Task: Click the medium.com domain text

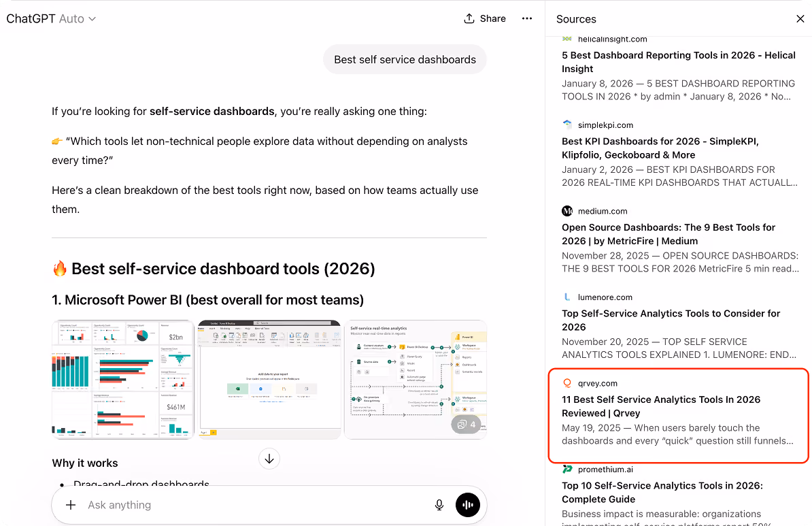Action: (x=603, y=211)
